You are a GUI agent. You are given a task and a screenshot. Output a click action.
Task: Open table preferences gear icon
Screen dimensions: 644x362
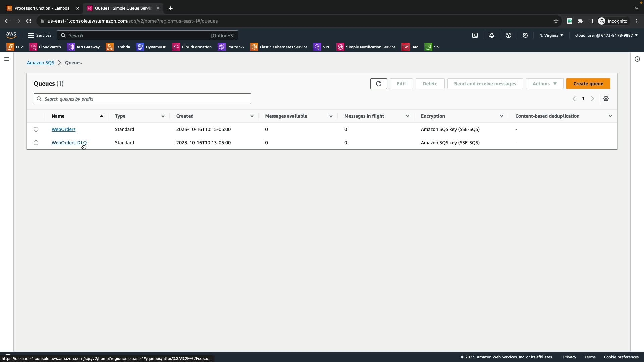pos(606,99)
